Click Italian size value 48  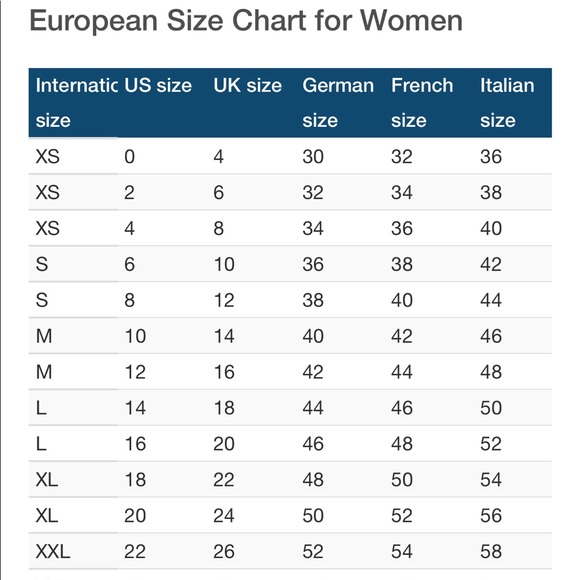point(491,372)
